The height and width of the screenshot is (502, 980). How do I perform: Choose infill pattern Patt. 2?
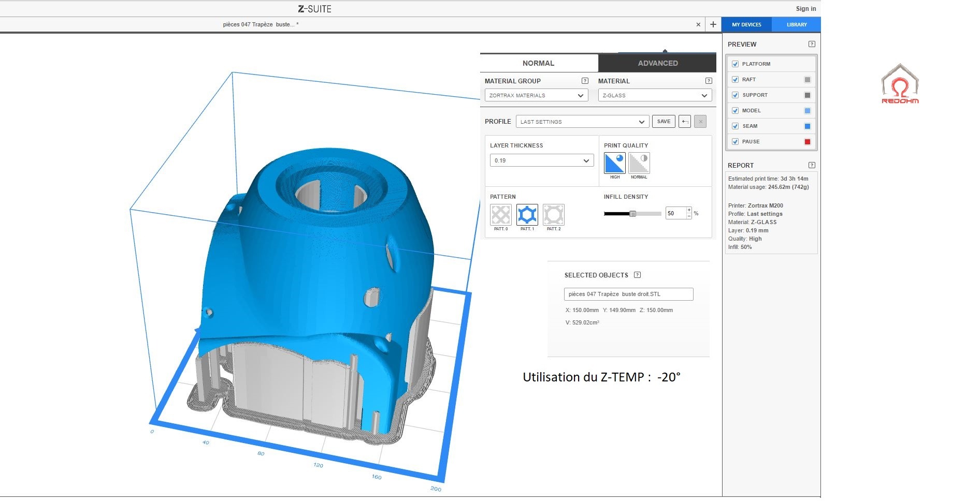tap(554, 215)
